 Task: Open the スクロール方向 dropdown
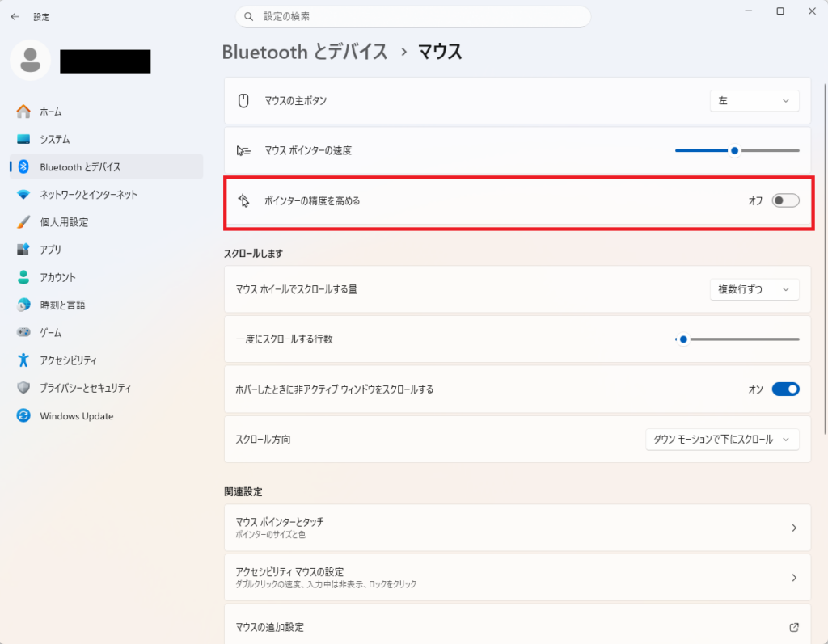(722, 439)
